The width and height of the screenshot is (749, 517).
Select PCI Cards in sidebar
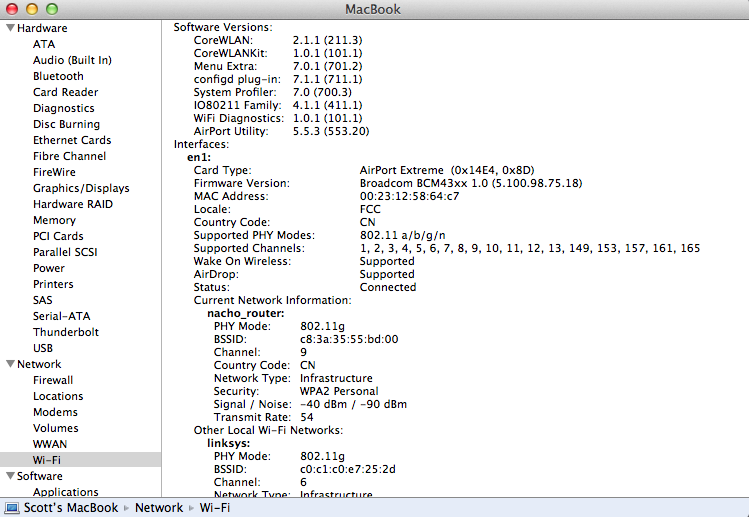click(58, 236)
